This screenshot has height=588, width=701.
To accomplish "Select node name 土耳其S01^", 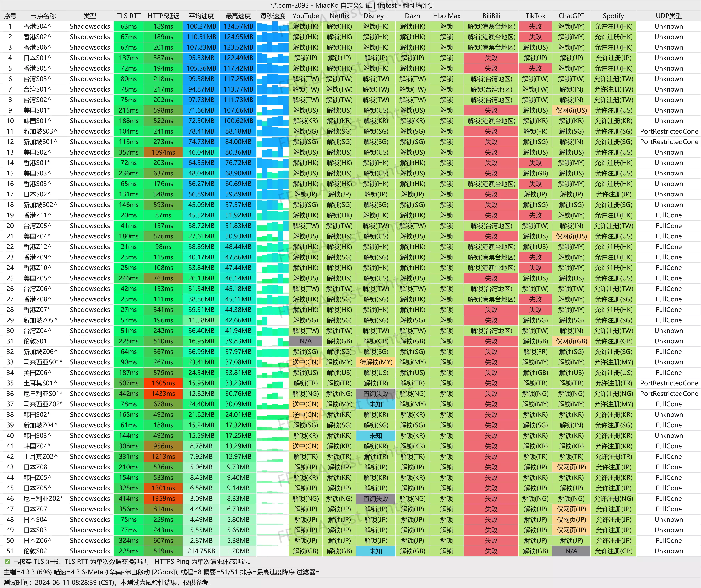I will pos(40,383).
